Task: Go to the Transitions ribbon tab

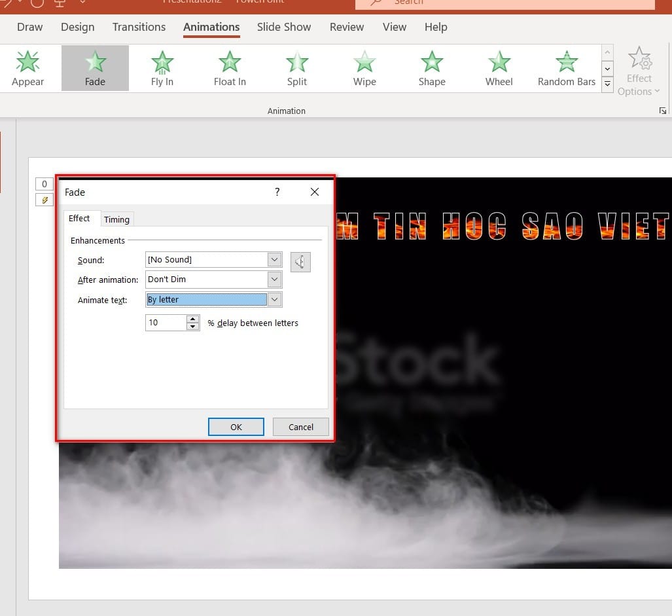Action: point(139,27)
